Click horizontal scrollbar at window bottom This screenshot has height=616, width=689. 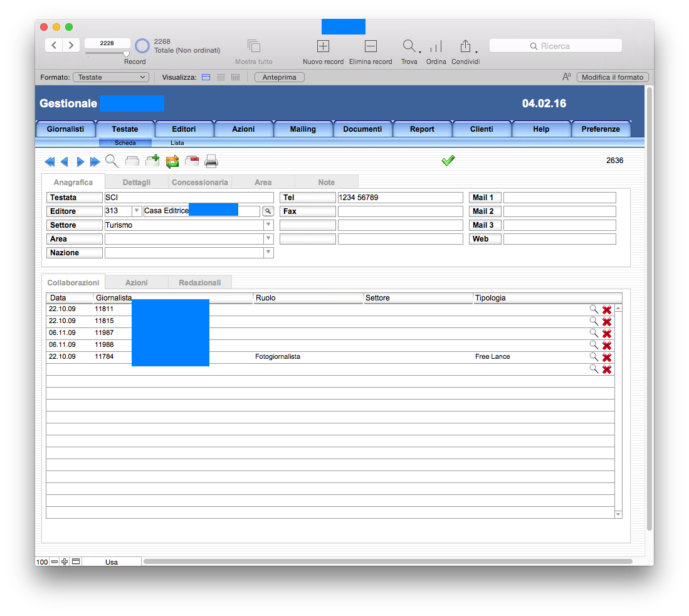tap(387, 561)
